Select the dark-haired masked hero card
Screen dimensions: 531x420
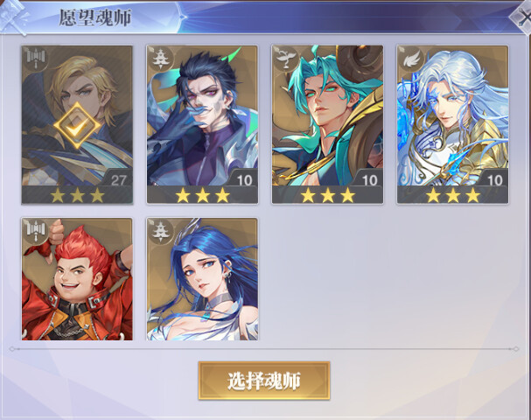[202, 124]
